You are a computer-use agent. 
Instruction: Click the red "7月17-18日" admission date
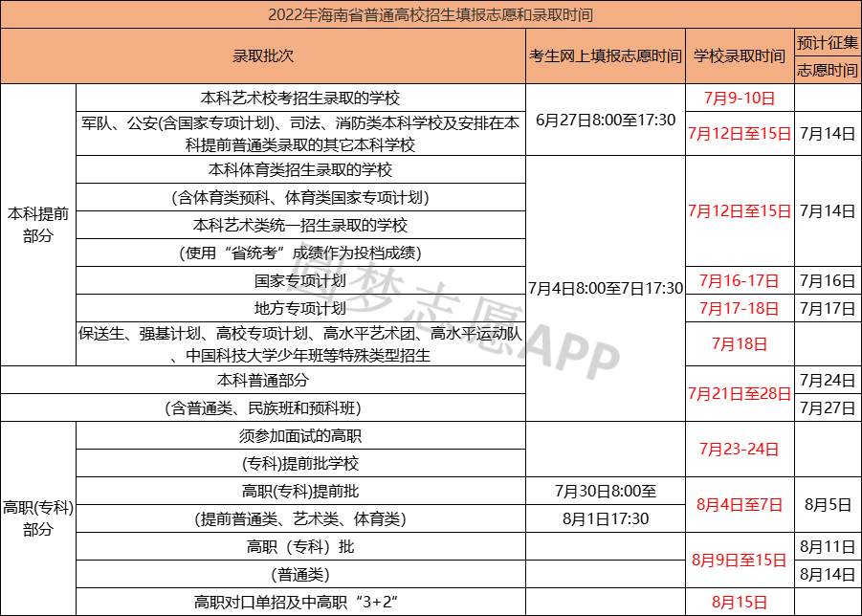pos(740,308)
